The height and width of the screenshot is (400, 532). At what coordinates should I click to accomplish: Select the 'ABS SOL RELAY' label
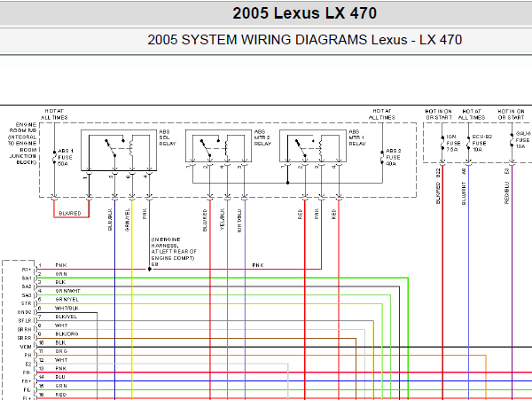(x=168, y=137)
